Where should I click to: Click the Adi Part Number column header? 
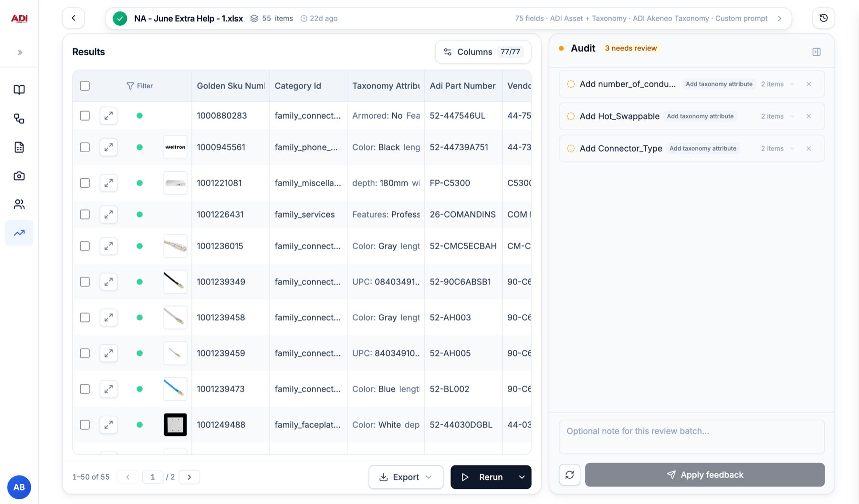click(462, 86)
